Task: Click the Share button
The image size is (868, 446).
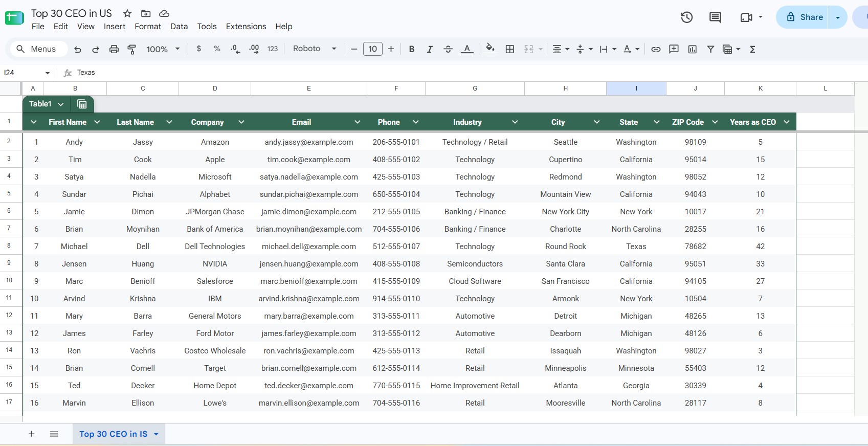Action: pyautogui.click(x=805, y=17)
